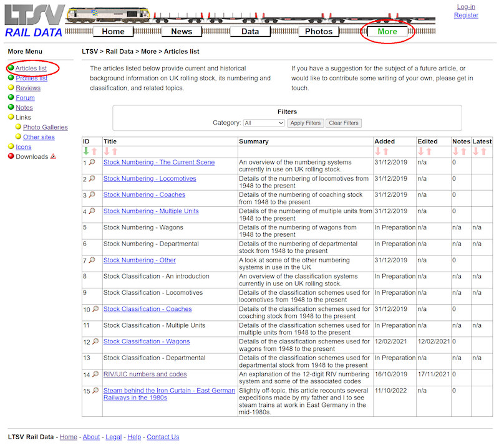
Task: Click the red status dot beside Downloads
Action: point(11,155)
